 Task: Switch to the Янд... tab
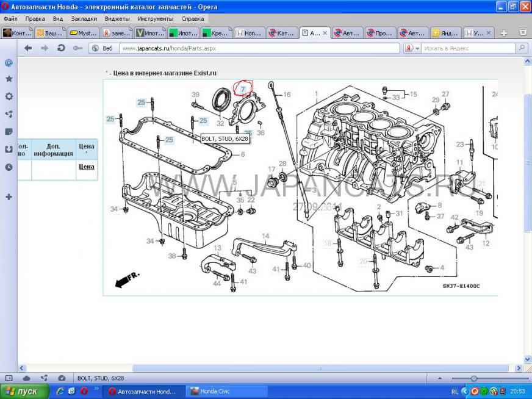[447, 33]
